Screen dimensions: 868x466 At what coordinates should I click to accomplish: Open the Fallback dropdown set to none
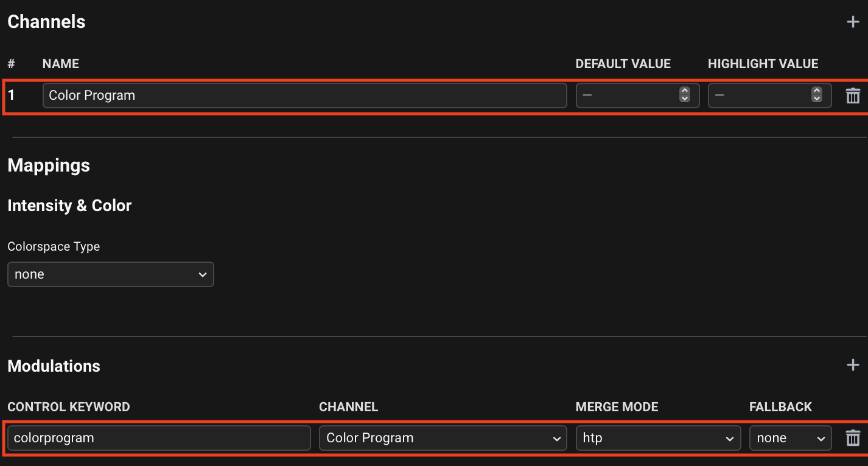[789, 438]
